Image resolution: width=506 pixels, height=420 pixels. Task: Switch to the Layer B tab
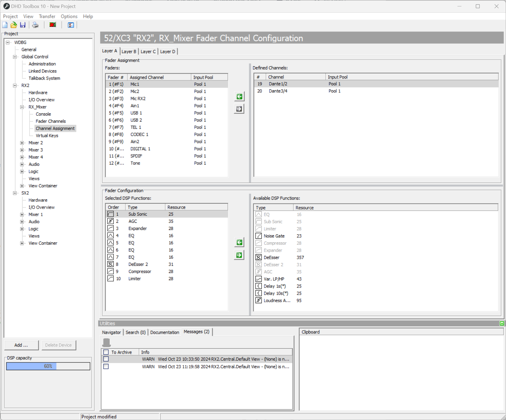pos(129,51)
